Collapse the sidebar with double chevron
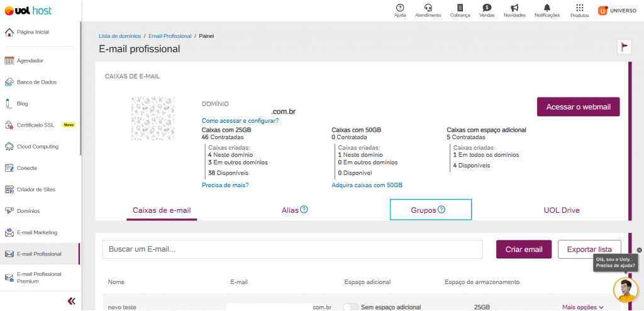 [x=72, y=301]
